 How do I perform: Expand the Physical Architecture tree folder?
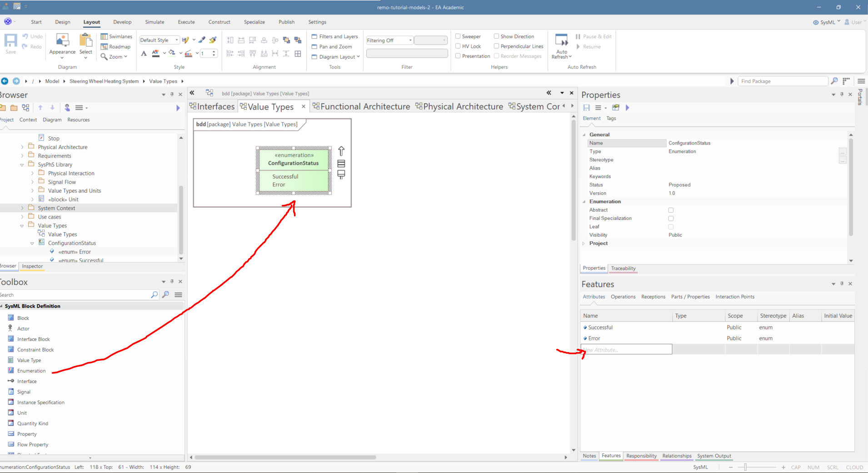[22, 147]
